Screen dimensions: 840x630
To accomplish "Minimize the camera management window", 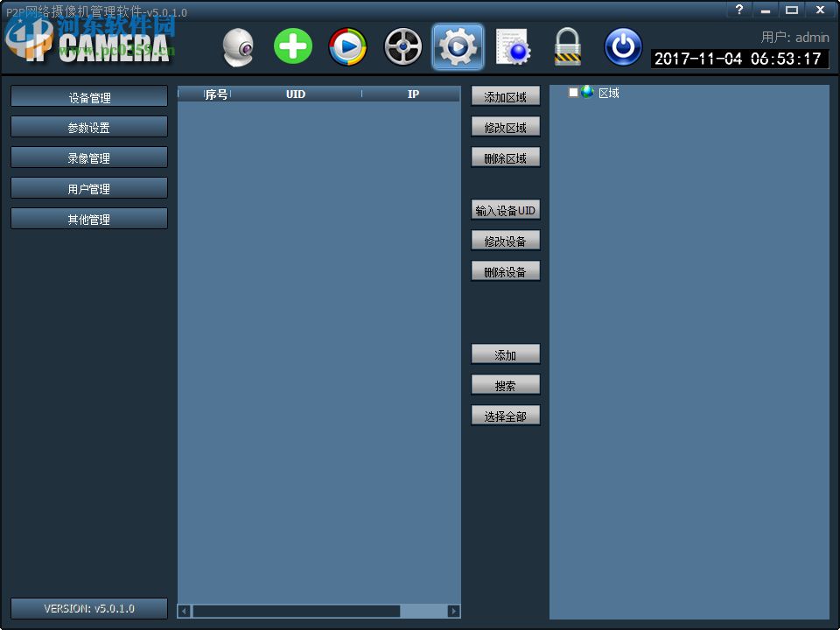I will click(766, 10).
